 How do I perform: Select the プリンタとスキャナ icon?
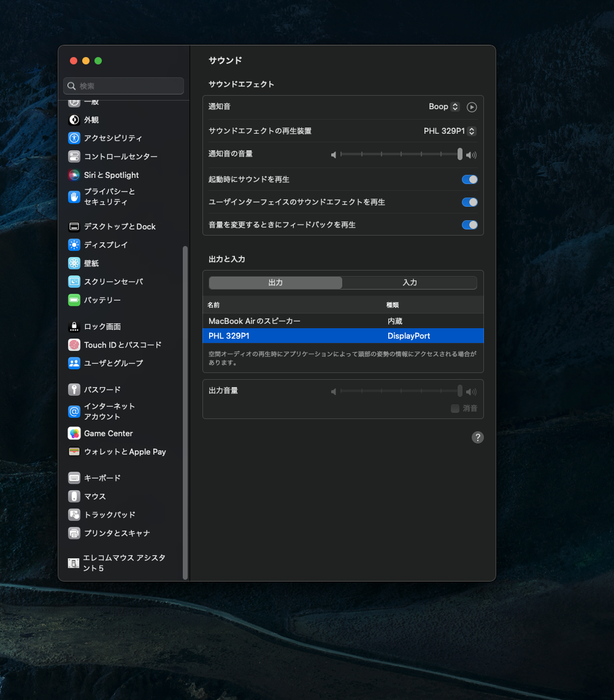(74, 533)
